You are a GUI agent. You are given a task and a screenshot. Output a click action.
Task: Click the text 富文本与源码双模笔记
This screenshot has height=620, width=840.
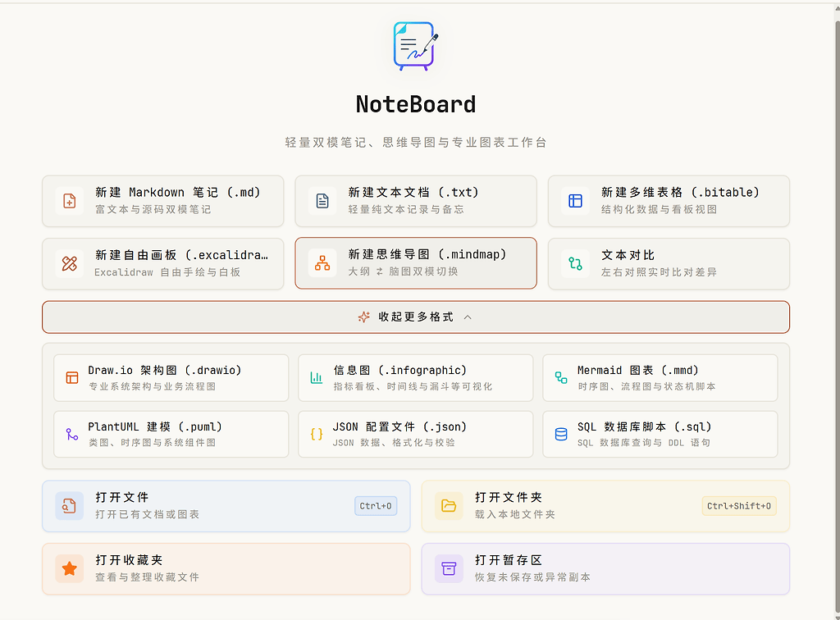(x=153, y=209)
